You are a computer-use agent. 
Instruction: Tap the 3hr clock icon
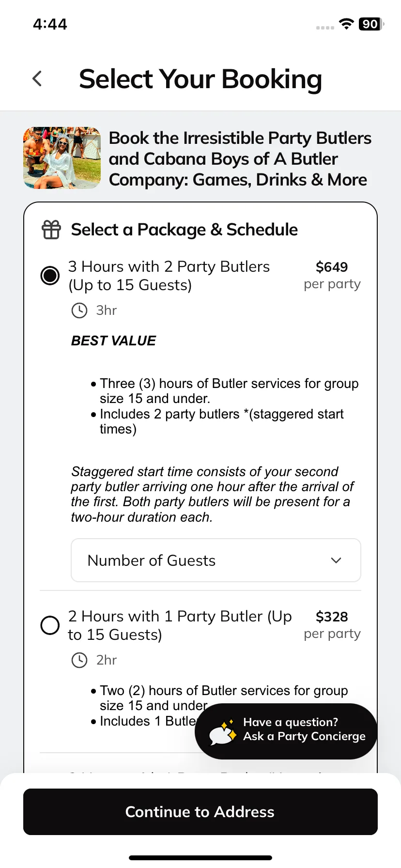coord(79,310)
